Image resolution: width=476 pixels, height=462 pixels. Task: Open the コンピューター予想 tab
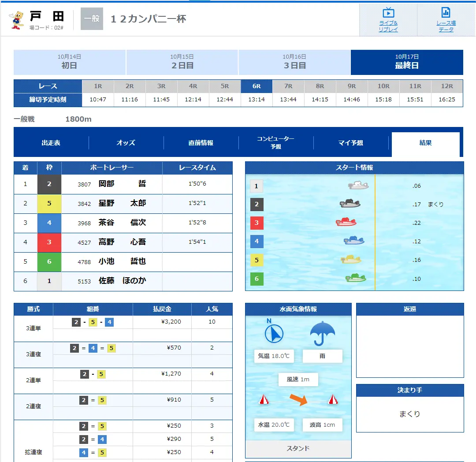pos(276,142)
